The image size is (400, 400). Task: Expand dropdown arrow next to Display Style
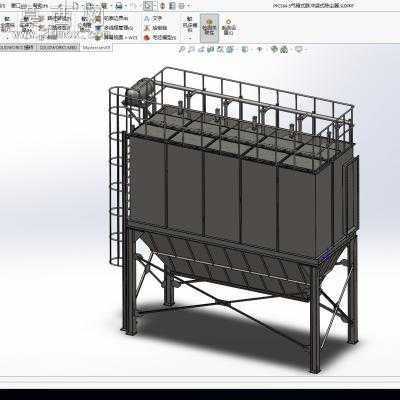click(251, 50)
